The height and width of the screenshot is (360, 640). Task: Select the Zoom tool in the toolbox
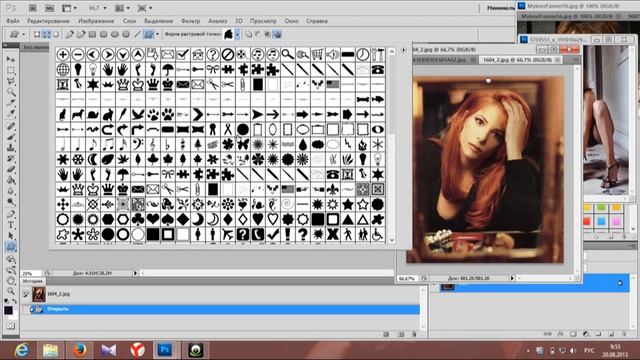coord(11,291)
